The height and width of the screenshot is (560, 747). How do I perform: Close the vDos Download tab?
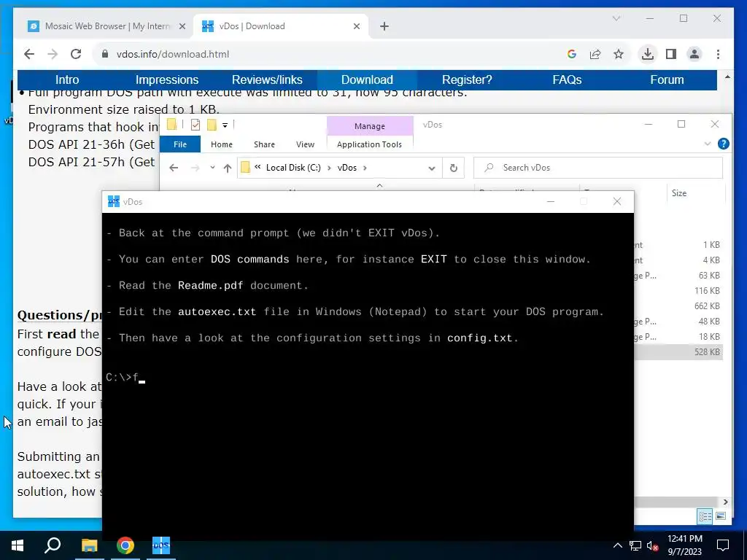[356, 26]
